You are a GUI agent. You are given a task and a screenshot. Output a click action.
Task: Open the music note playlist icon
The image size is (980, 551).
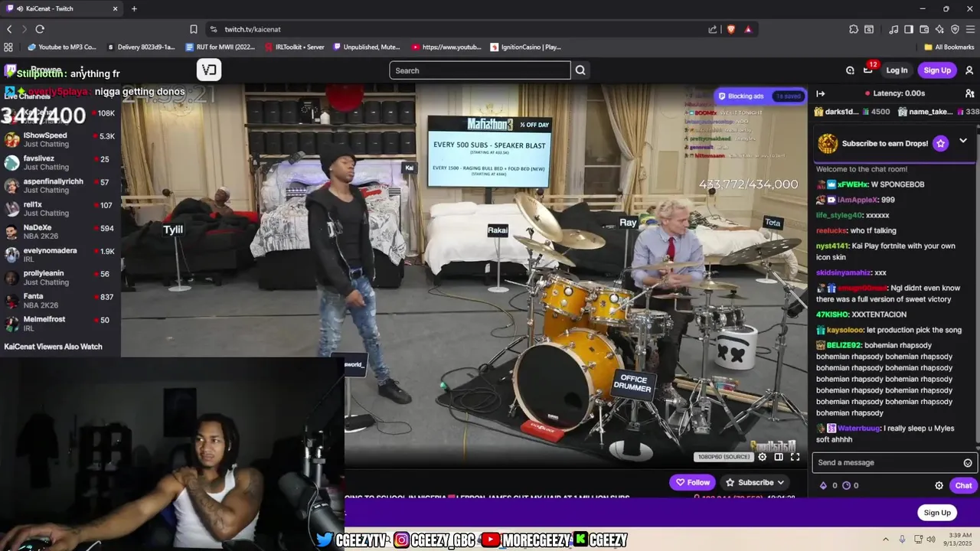(x=893, y=29)
